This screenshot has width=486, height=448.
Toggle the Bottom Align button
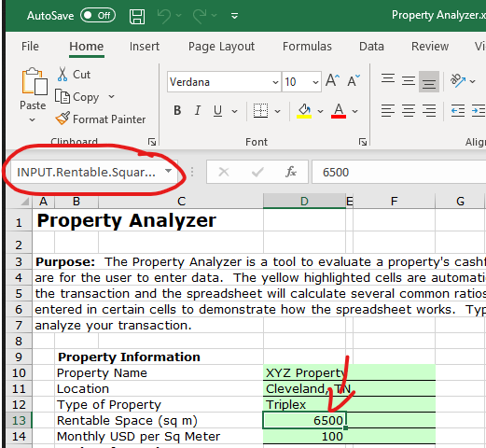[429, 81]
